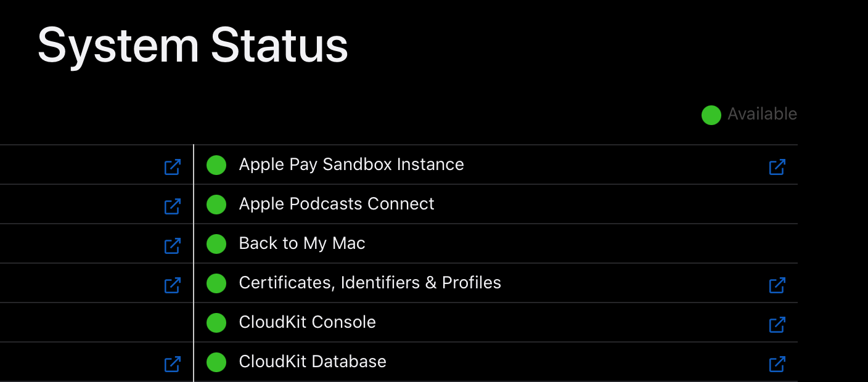This screenshot has height=382, width=868.
Task: Click green status dot for Back to My Mac
Action: (x=216, y=244)
